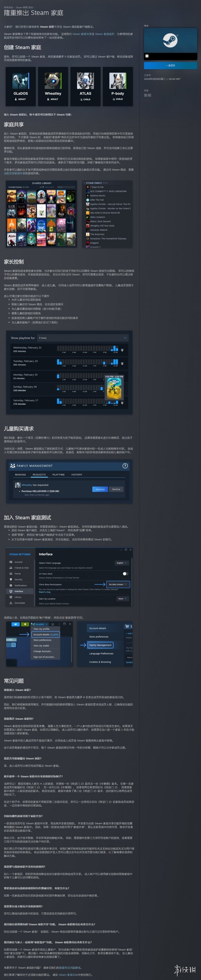Click the blue wishlist button below the Steam logo
This screenshot has width=201, height=980.
click(171, 65)
